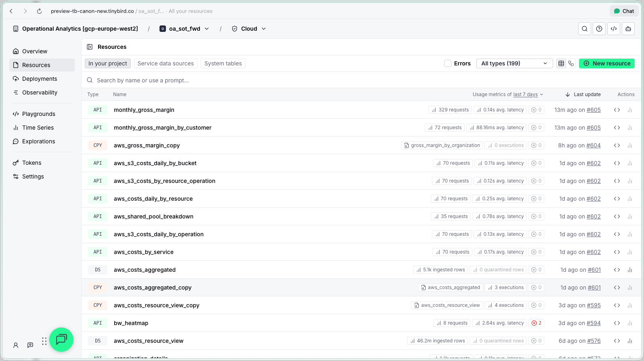Click the resource search input field
This screenshot has height=361, width=644.
click(361, 80)
